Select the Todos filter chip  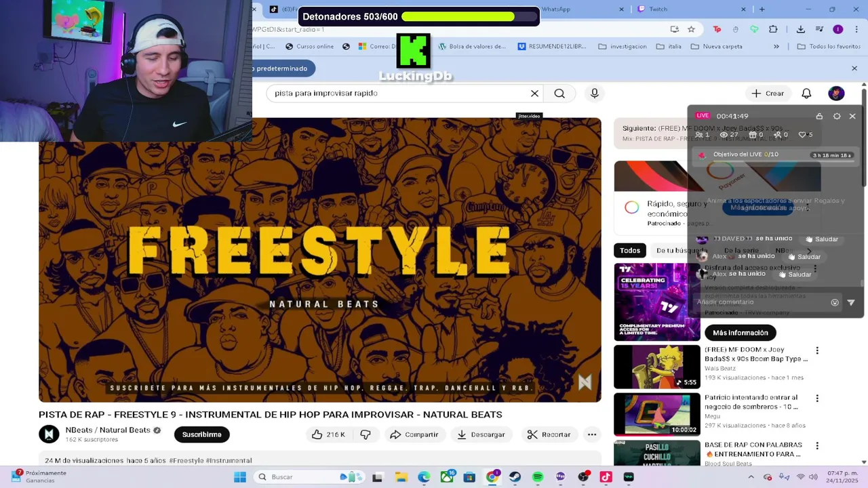click(x=630, y=251)
